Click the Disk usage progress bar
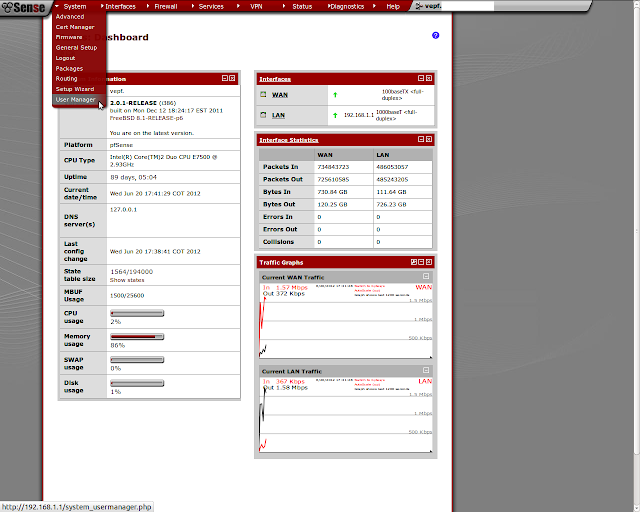The height and width of the screenshot is (512, 640). tap(137, 383)
